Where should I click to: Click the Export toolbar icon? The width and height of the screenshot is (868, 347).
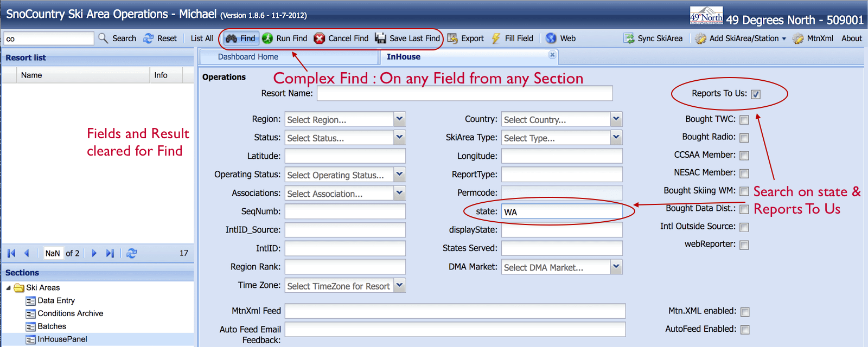[452, 38]
